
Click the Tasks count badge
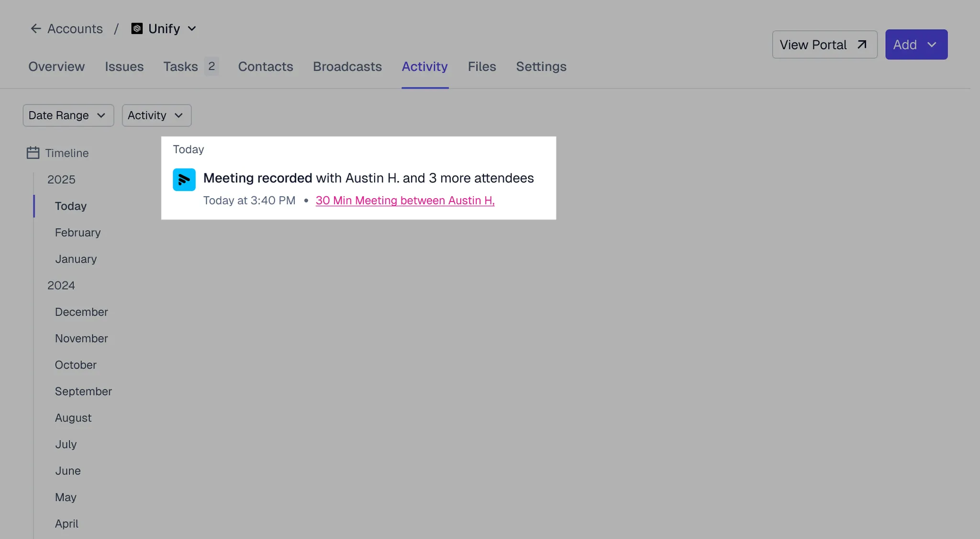point(212,66)
